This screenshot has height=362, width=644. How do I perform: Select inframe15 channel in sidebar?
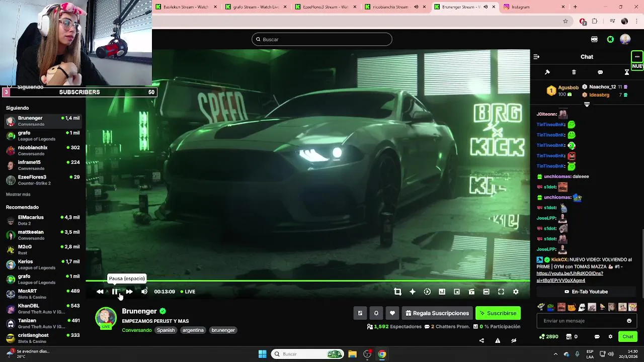click(43, 165)
